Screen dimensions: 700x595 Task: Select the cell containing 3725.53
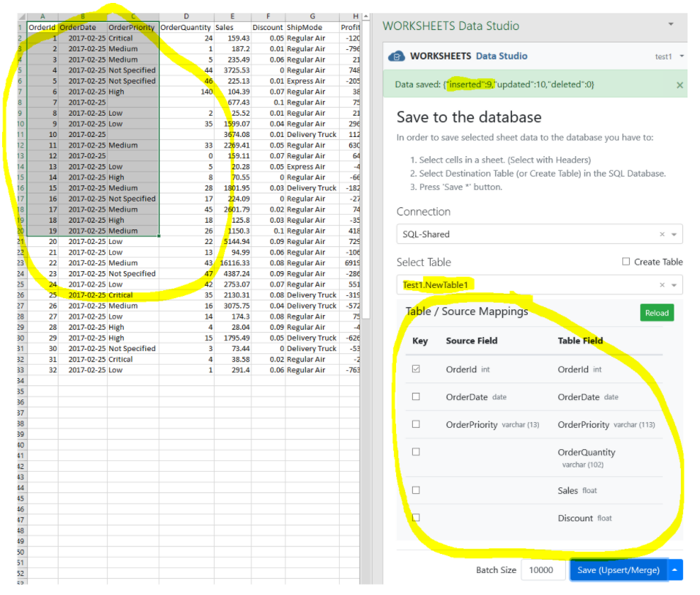pyautogui.click(x=232, y=70)
